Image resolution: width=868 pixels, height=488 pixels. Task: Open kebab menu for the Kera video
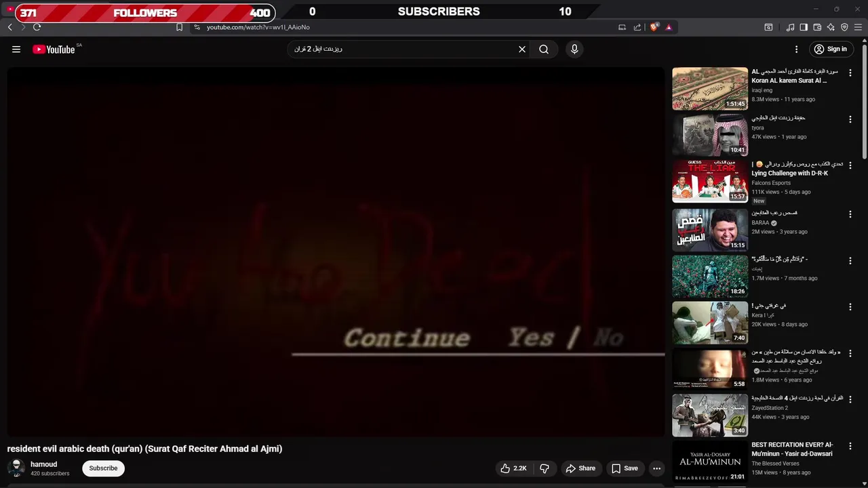[x=850, y=307]
